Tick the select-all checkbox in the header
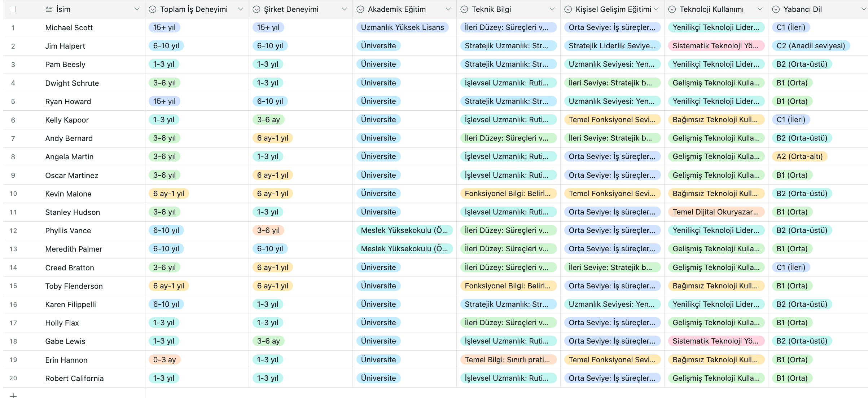The width and height of the screenshot is (868, 398). [x=13, y=9]
